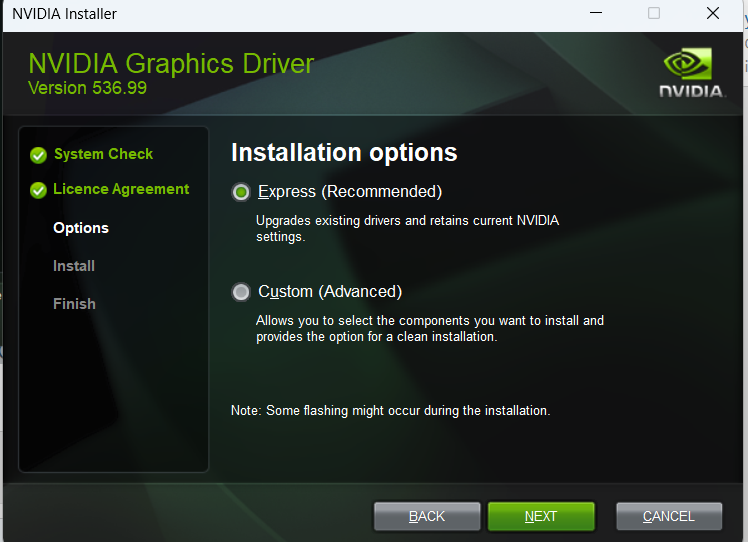The image size is (748, 542).
Task: Click the clean installation description text
Action: pos(430,328)
